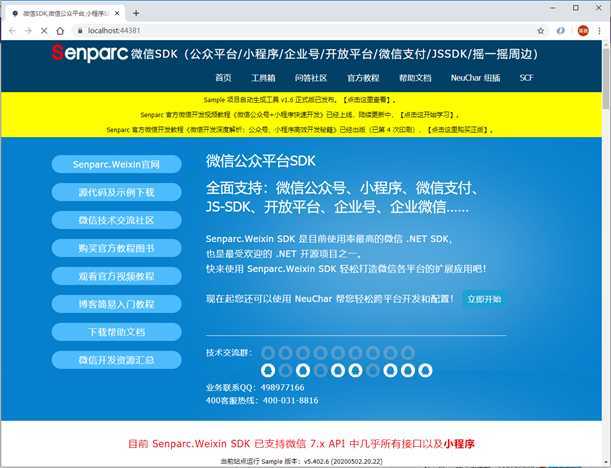This screenshot has height=468, width=611.
Task: Go back with the browser back arrow
Action: [12, 31]
